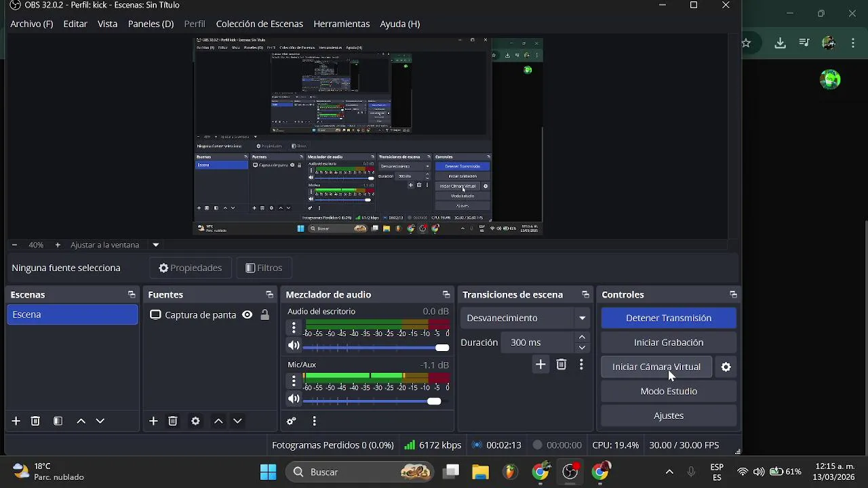The image size is (868, 488).
Task: Click Ajustar a la ventana label
Action: pos(105,245)
